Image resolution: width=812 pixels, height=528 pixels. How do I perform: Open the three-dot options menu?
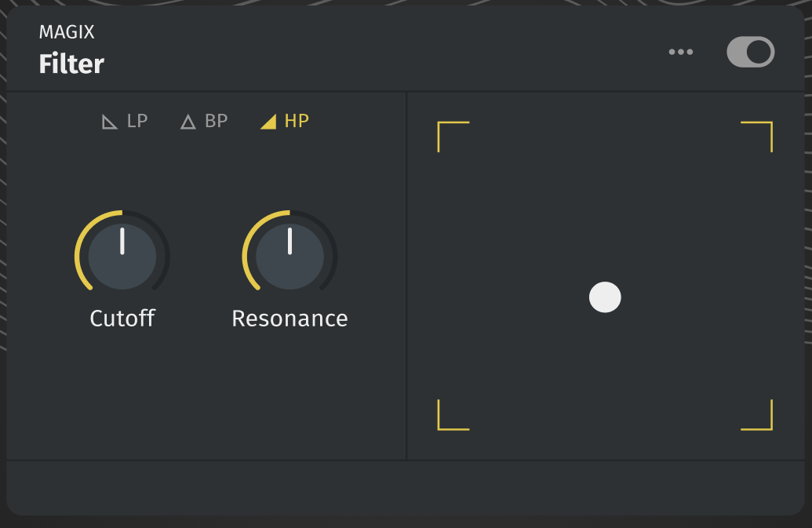tap(680, 52)
